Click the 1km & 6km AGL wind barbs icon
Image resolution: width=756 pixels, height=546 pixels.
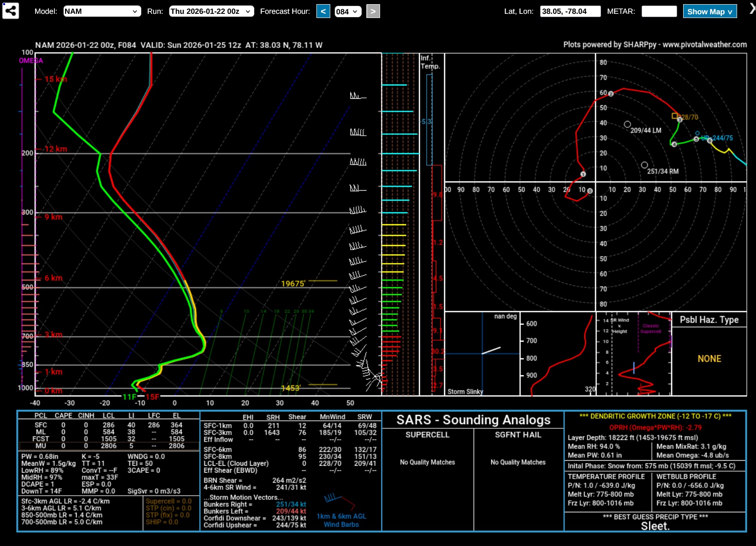(340, 501)
